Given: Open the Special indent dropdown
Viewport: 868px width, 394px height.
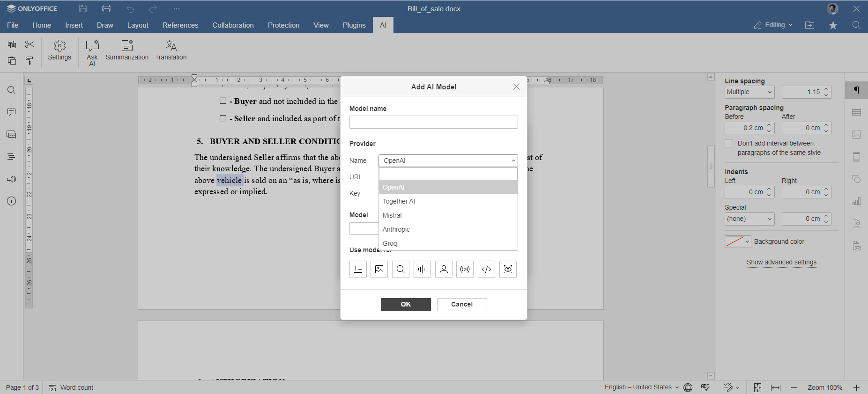Looking at the screenshot, I should (x=749, y=219).
